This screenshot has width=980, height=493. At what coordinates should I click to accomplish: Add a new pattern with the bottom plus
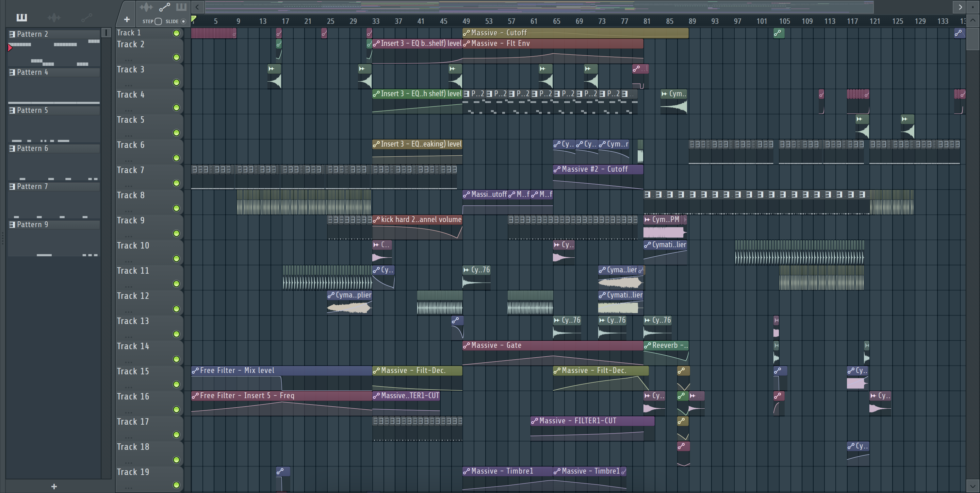click(x=54, y=486)
